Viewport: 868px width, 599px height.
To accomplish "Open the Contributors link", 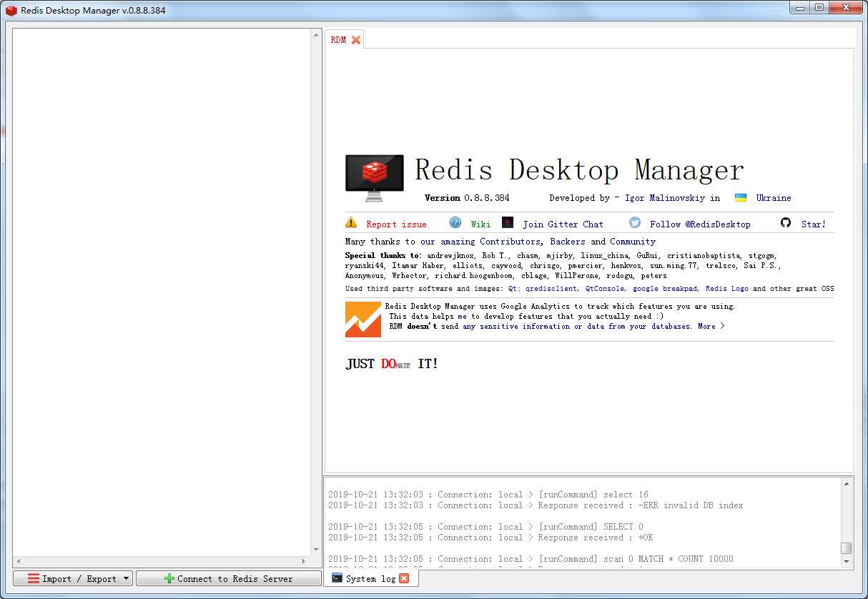I will point(510,242).
